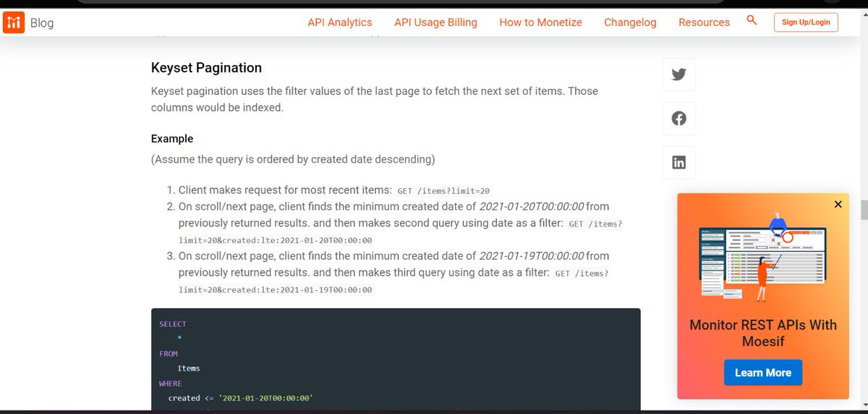Screen dimensions: 868x414
Task: Click the Assume the query is ordered note
Action: point(293,159)
